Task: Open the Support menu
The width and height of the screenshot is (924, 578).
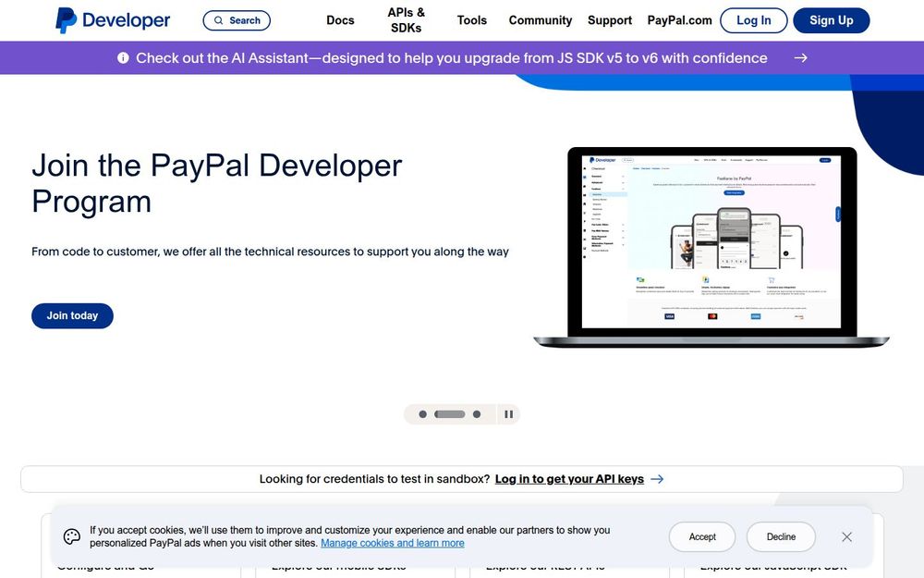Action: click(x=610, y=19)
